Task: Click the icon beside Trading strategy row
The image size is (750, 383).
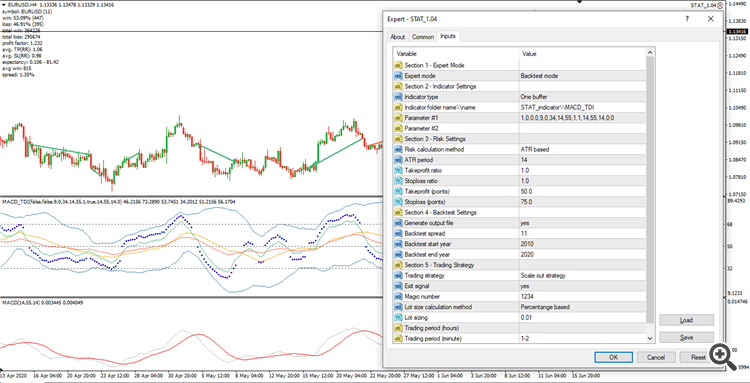Action: point(398,275)
